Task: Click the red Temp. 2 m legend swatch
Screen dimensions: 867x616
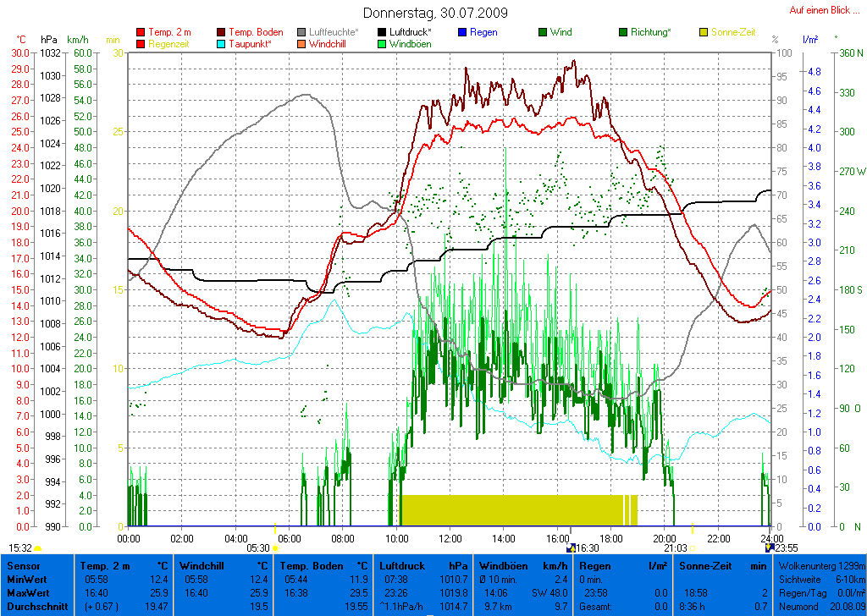Action: point(141,32)
